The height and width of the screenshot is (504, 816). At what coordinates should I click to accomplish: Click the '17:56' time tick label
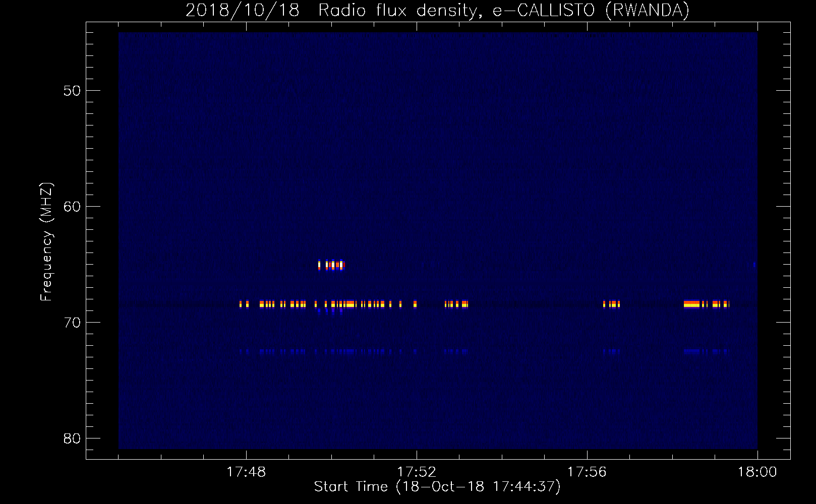[587, 472]
